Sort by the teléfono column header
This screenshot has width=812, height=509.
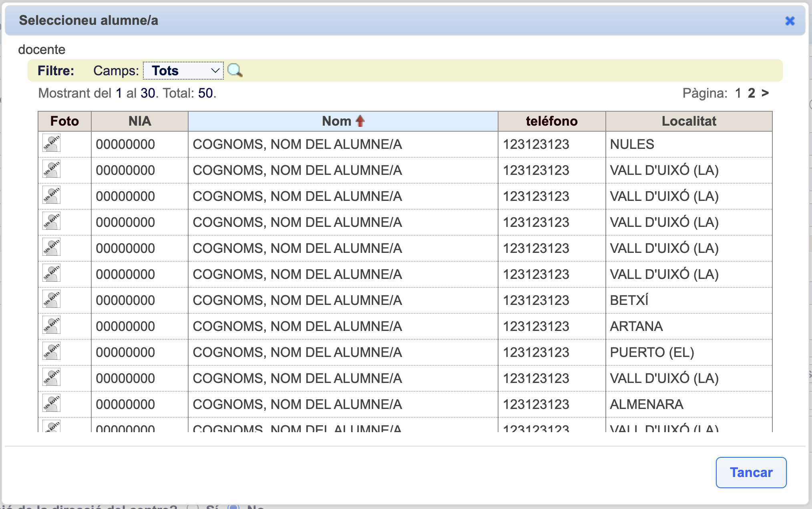[551, 121]
